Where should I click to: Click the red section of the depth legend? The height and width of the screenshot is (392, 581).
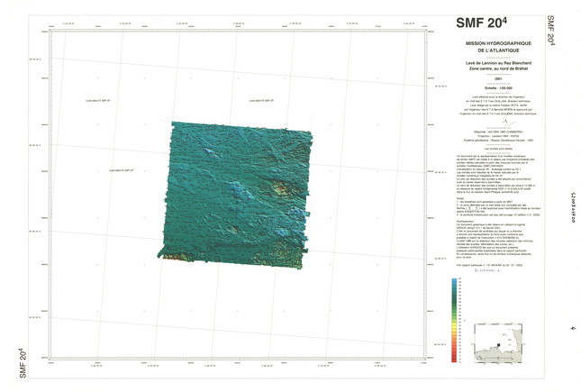click(x=454, y=357)
